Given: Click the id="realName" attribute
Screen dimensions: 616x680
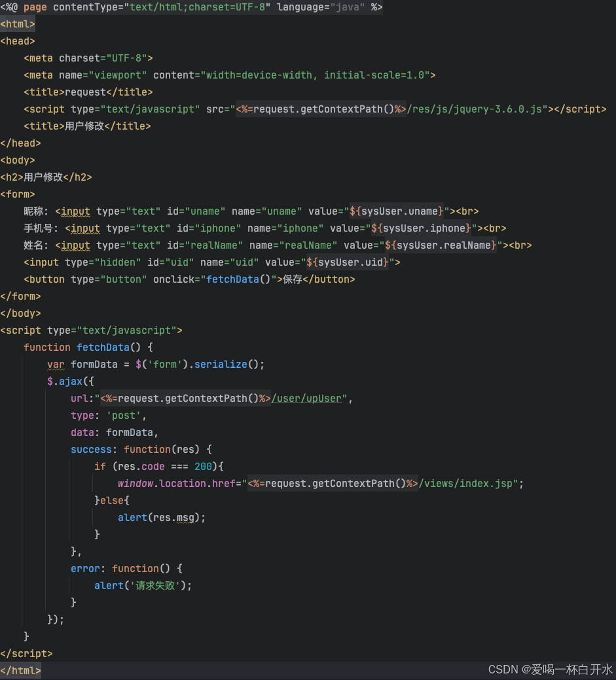Looking at the screenshot, I should click(205, 245).
